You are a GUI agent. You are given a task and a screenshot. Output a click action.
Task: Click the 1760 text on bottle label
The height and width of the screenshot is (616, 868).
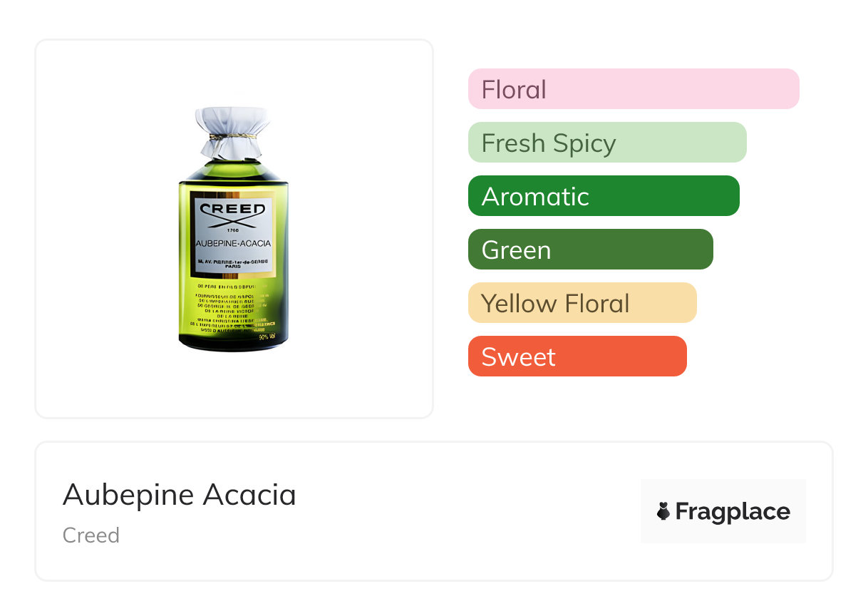click(233, 230)
